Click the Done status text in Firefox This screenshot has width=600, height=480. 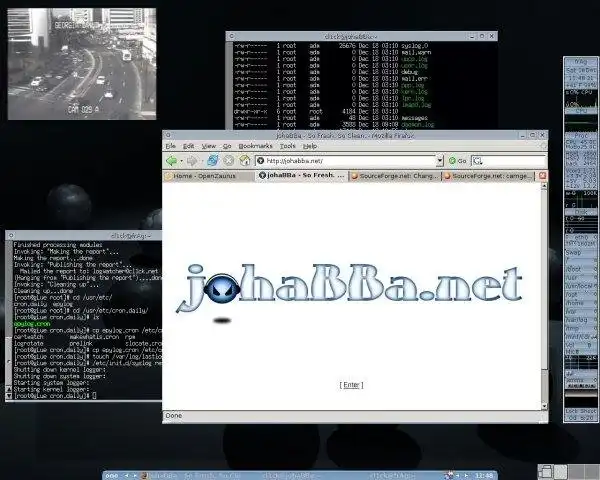click(174, 416)
